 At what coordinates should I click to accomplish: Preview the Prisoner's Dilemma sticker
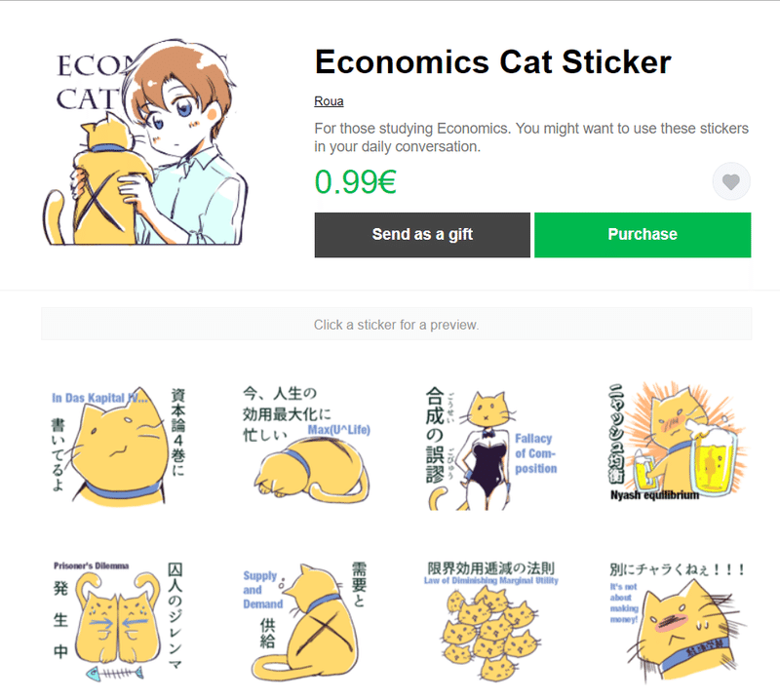click(118, 621)
